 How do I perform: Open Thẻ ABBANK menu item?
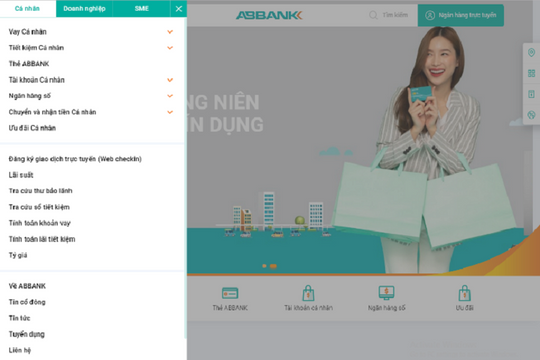[29, 64]
